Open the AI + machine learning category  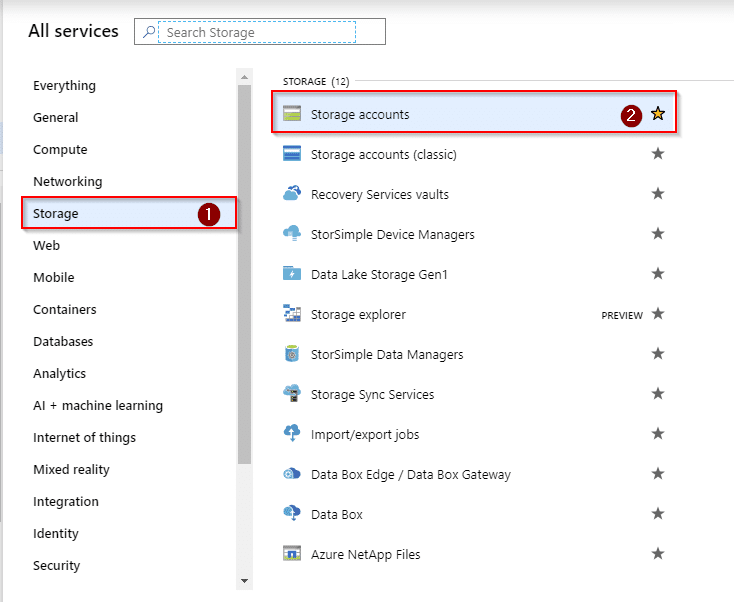click(x=98, y=405)
